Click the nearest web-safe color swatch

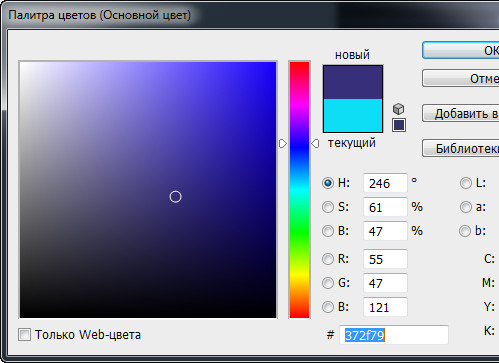[399, 125]
